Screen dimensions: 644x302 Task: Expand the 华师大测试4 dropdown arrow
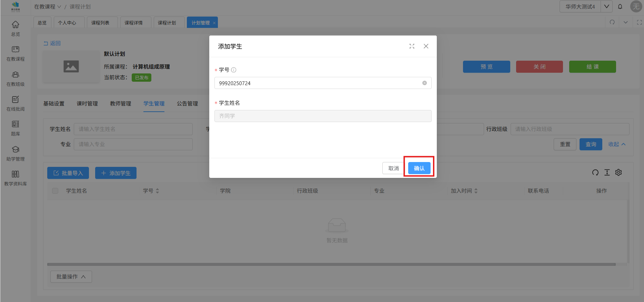pyautogui.click(x=606, y=7)
